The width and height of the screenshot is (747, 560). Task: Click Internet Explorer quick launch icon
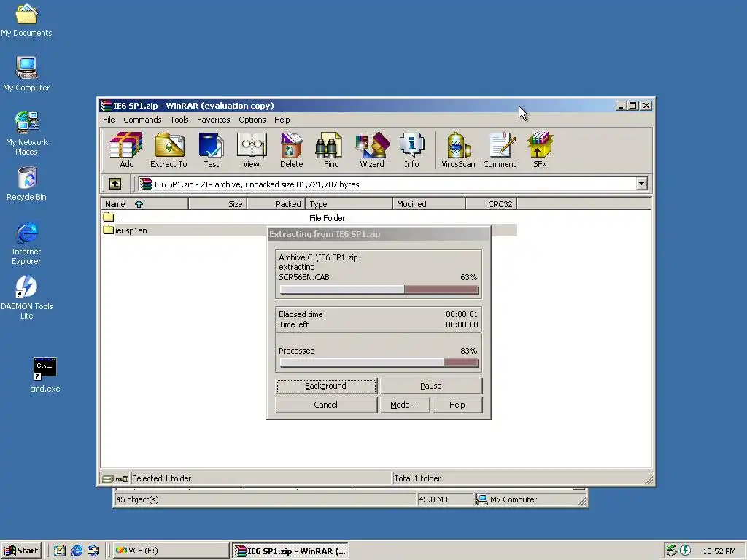tap(76, 551)
